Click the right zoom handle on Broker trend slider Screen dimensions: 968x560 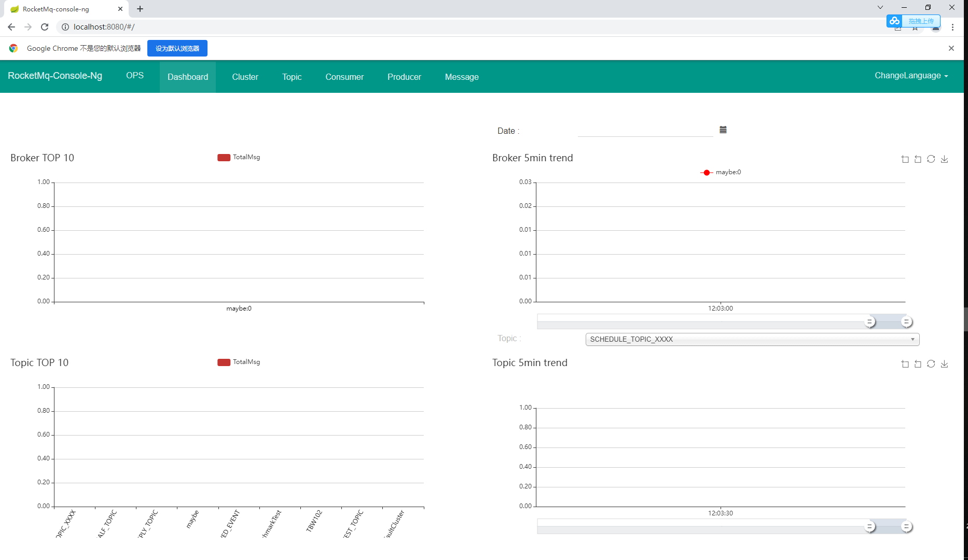point(906,321)
